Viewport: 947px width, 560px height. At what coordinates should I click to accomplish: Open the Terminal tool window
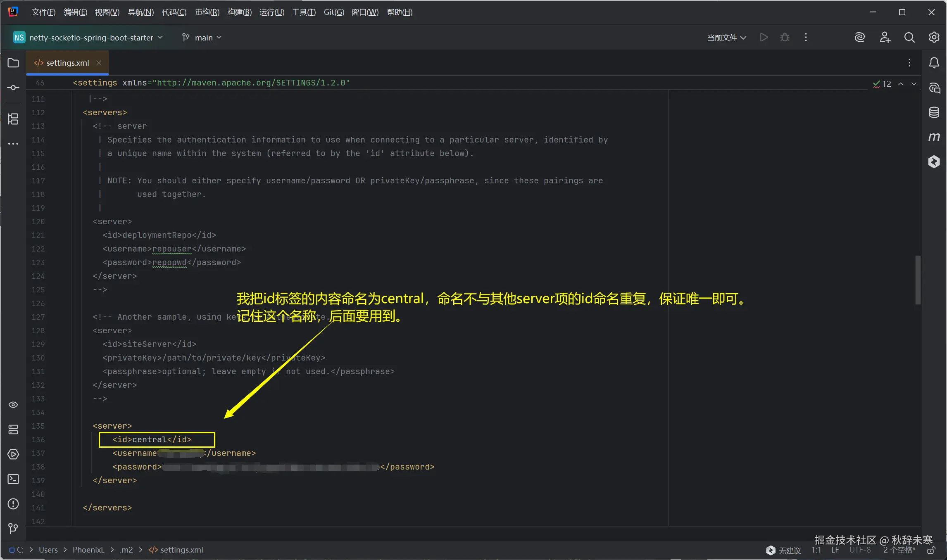click(13, 479)
